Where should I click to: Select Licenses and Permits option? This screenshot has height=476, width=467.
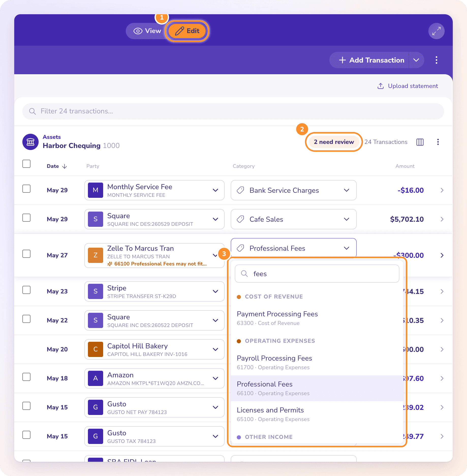(x=317, y=414)
